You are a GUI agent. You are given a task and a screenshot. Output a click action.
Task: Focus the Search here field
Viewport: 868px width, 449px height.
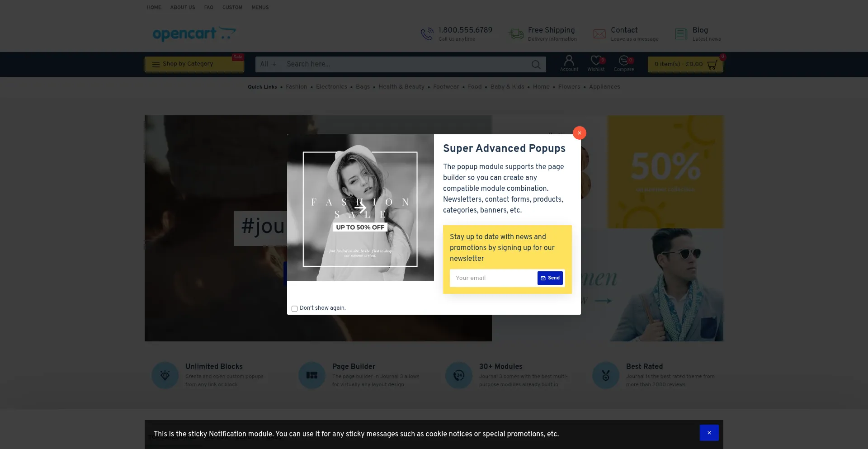[405, 64]
